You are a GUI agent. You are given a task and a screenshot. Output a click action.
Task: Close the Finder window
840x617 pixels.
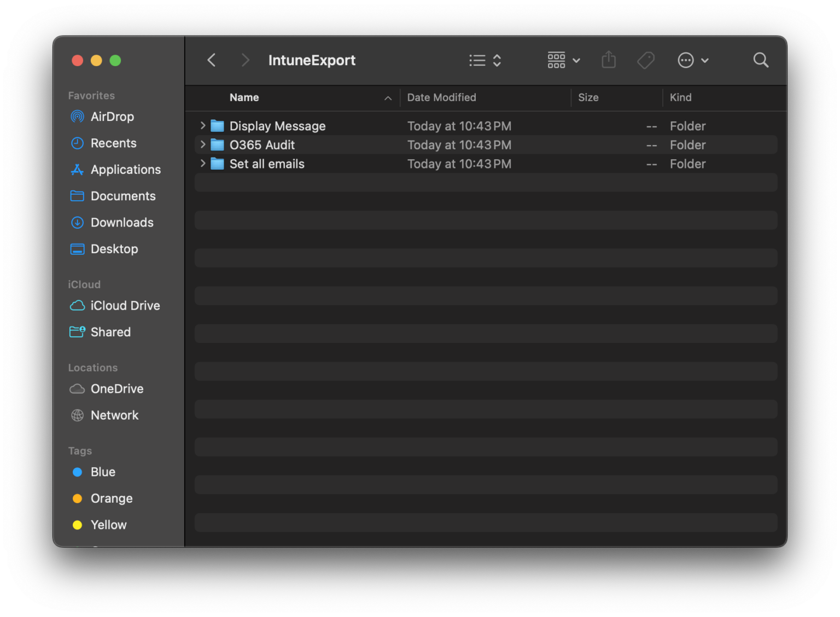click(x=78, y=60)
